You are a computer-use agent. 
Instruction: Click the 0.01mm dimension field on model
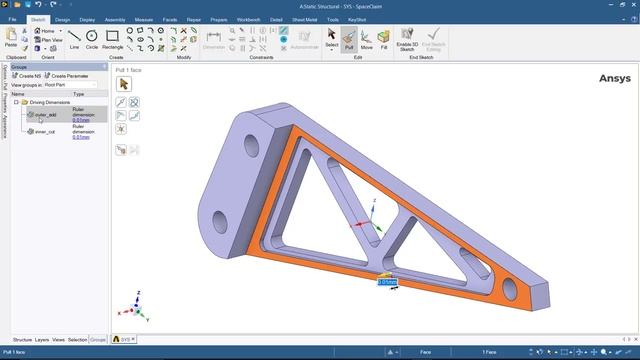[x=387, y=282]
